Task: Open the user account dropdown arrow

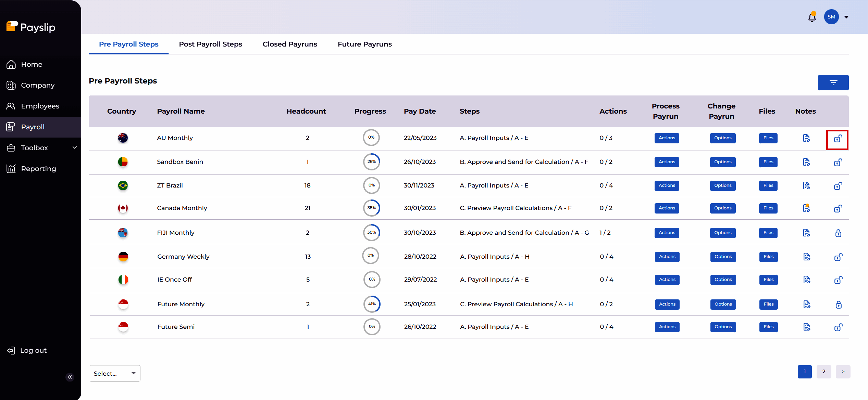Action: click(846, 17)
